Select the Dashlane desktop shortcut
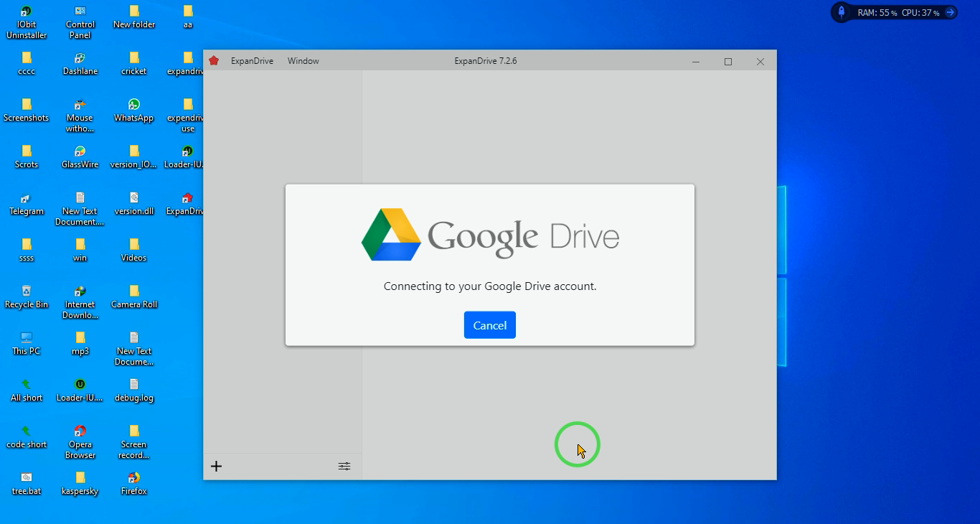The height and width of the screenshot is (524, 980). coord(80,64)
